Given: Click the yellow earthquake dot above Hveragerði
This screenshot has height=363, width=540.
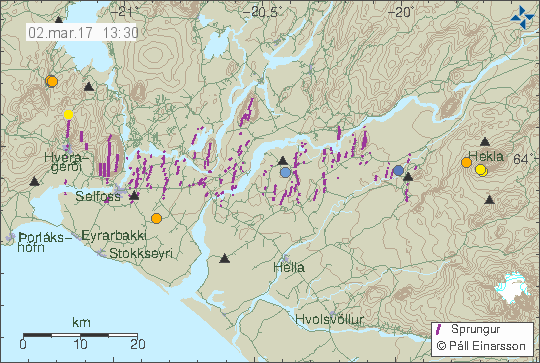Looking at the screenshot, I should pos(69,115).
